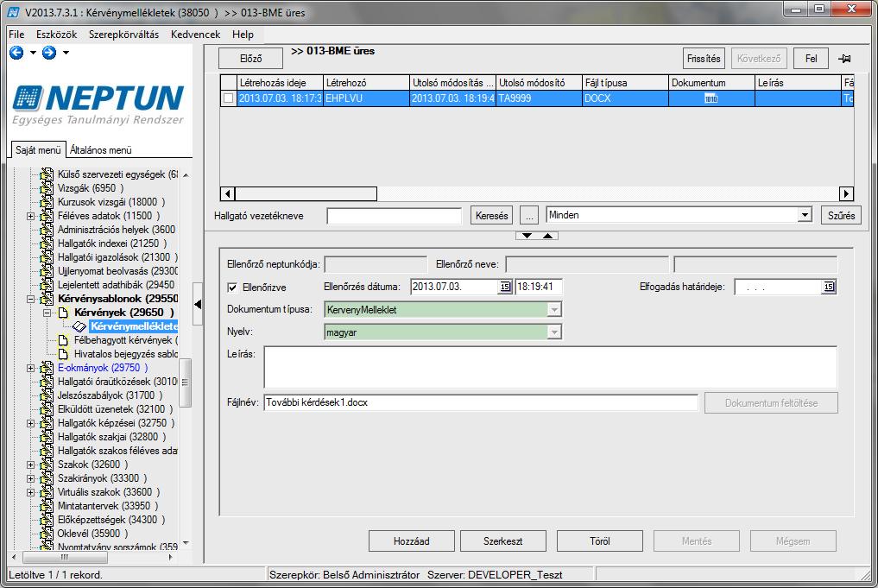
Task: Click the Frissítés button
Action: coord(704,59)
